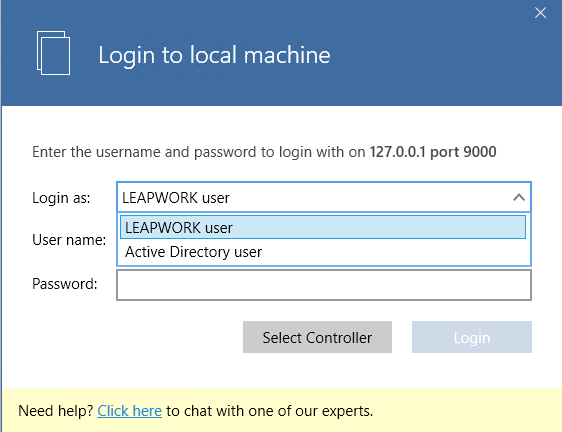Click the Login to local machine title
This screenshot has height=432, width=562.
pyautogui.click(x=214, y=55)
